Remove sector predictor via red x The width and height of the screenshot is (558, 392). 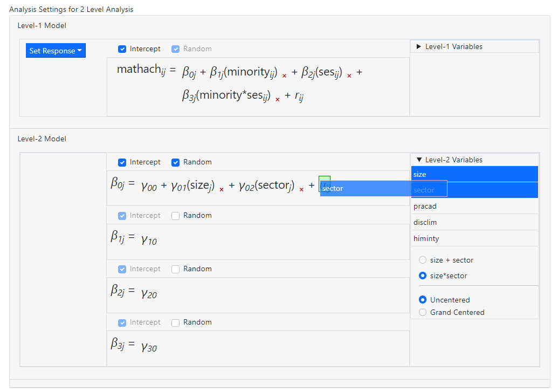(x=301, y=190)
